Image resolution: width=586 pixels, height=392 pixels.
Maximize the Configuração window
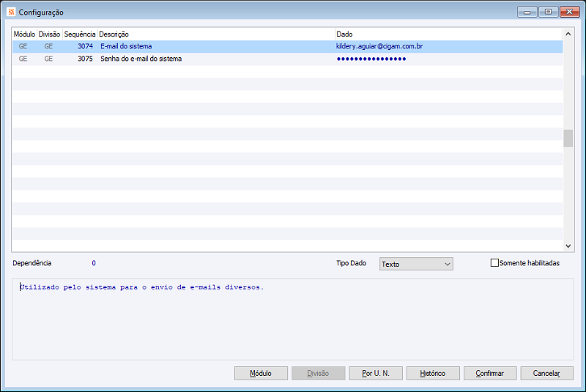pyautogui.click(x=548, y=12)
